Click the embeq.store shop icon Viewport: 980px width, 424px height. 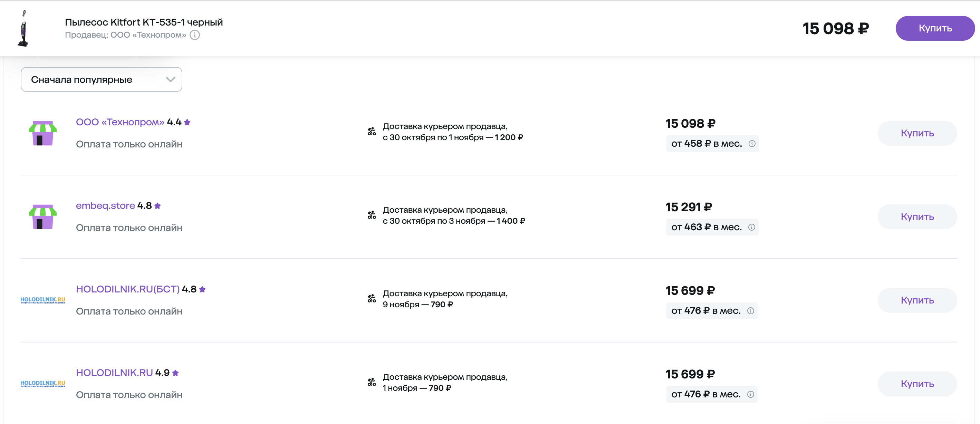point(42,217)
